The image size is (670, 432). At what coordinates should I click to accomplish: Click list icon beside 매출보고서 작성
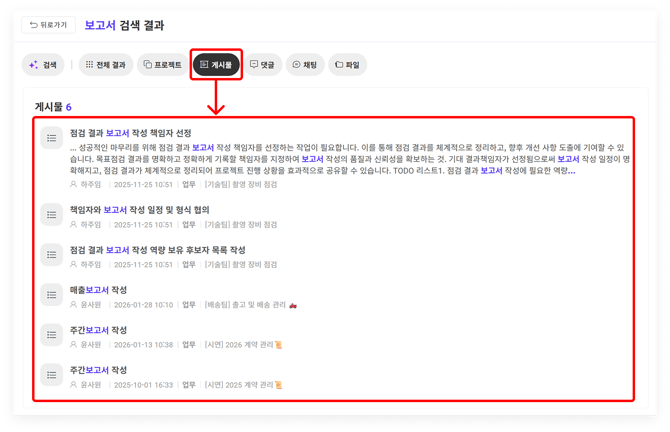coord(51,296)
